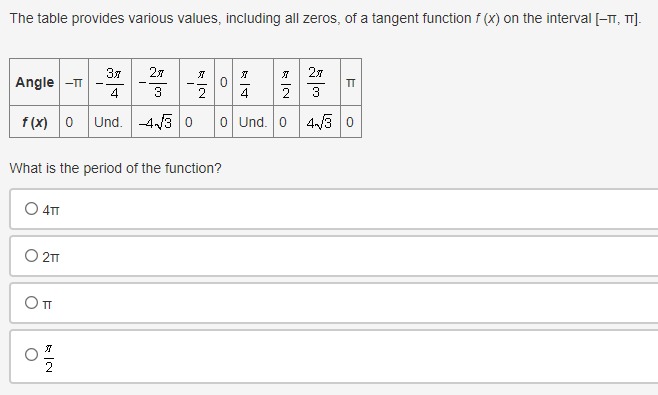Click the π/4 angle cell
658x395 pixels.
point(253,82)
